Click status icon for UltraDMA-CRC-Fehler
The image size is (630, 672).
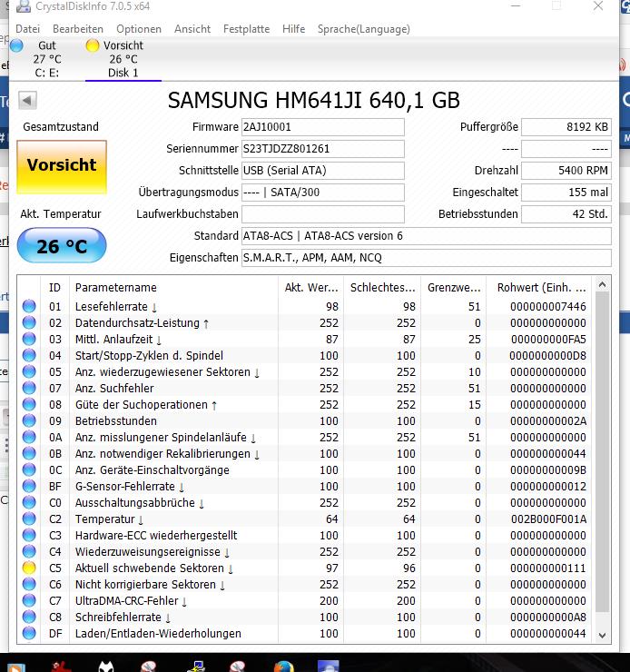(x=29, y=600)
